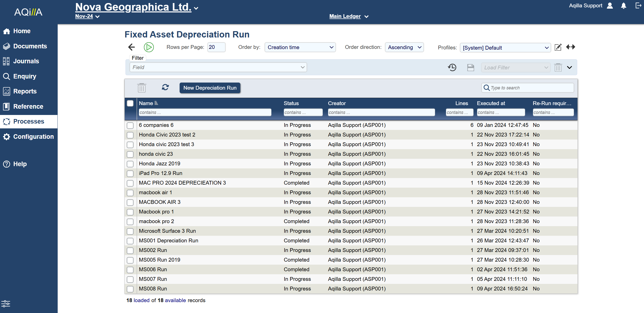Expand the filter Field dropdown
The image size is (644, 313).
click(x=218, y=67)
